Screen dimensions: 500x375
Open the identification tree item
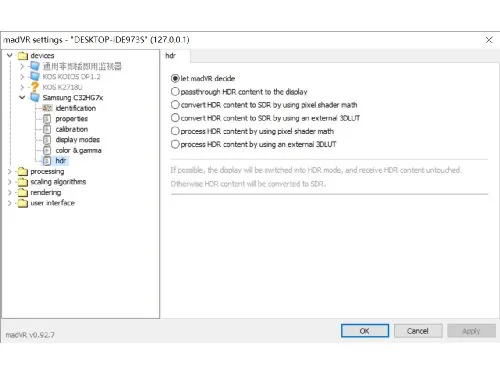[x=76, y=108]
